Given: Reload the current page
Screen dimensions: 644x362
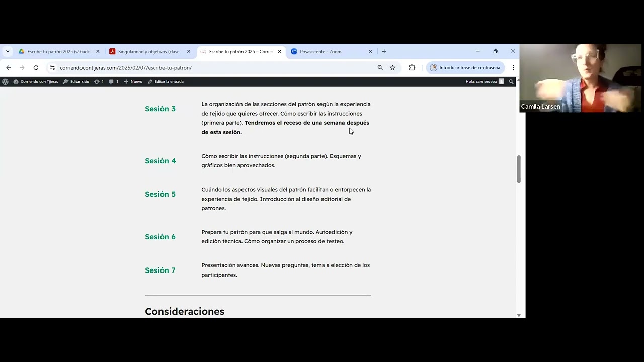Looking at the screenshot, I should pos(36,67).
